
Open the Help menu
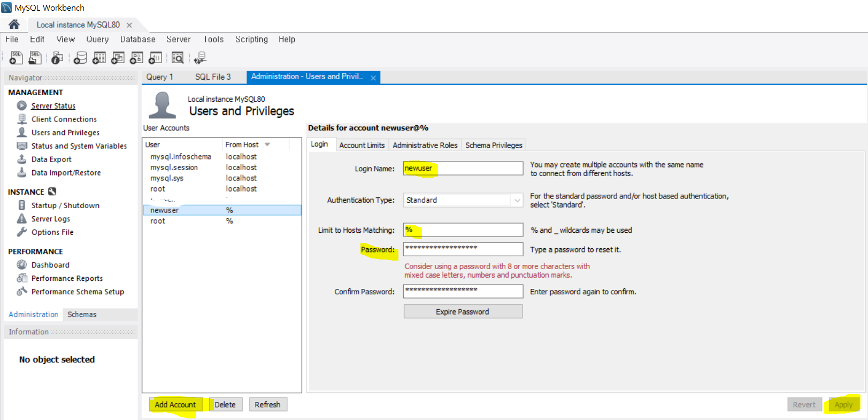(287, 39)
